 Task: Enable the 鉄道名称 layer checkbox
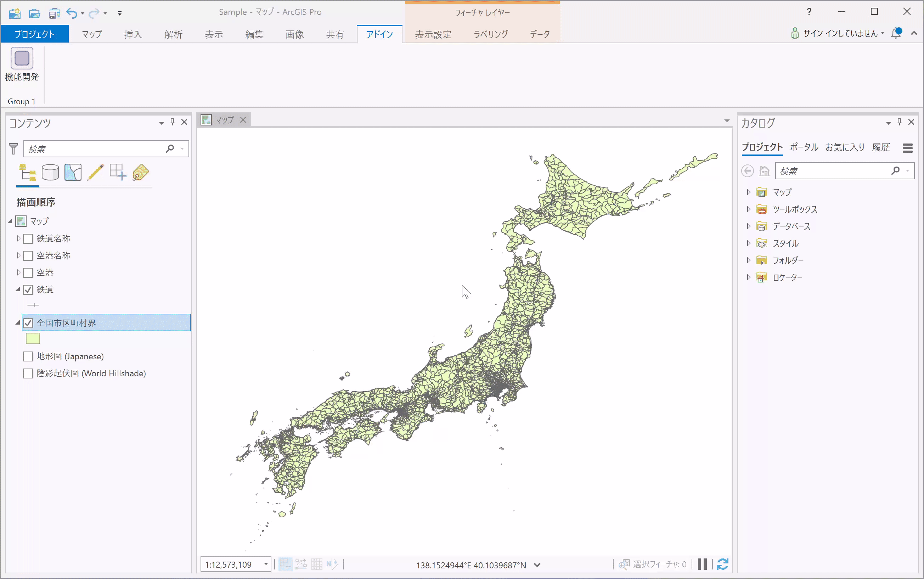(x=28, y=239)
